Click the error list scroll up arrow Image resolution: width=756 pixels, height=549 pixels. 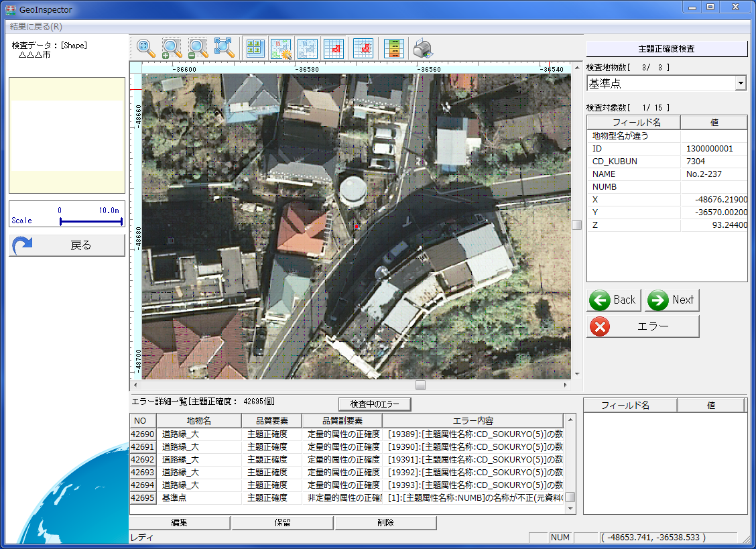click(x=570, y=419)
